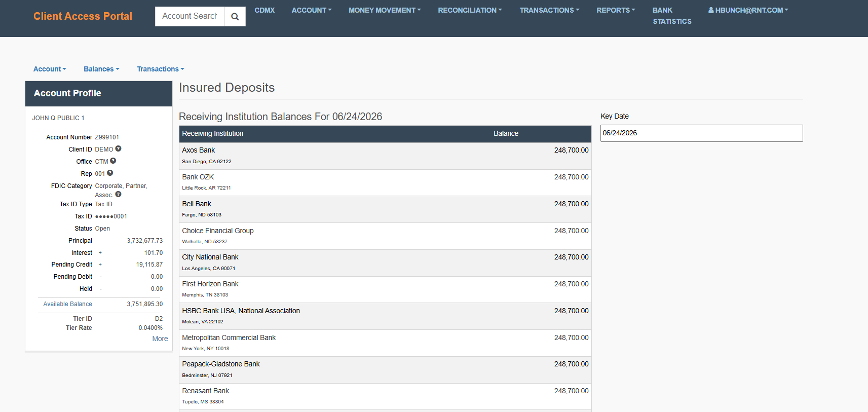Click the Receiving Institution column header
The width and height of the screenshot is (868, 412).
213,133
